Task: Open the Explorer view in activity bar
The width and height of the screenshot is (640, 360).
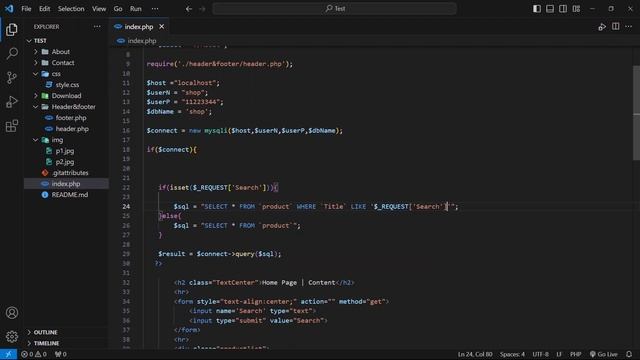Action: 12,29
